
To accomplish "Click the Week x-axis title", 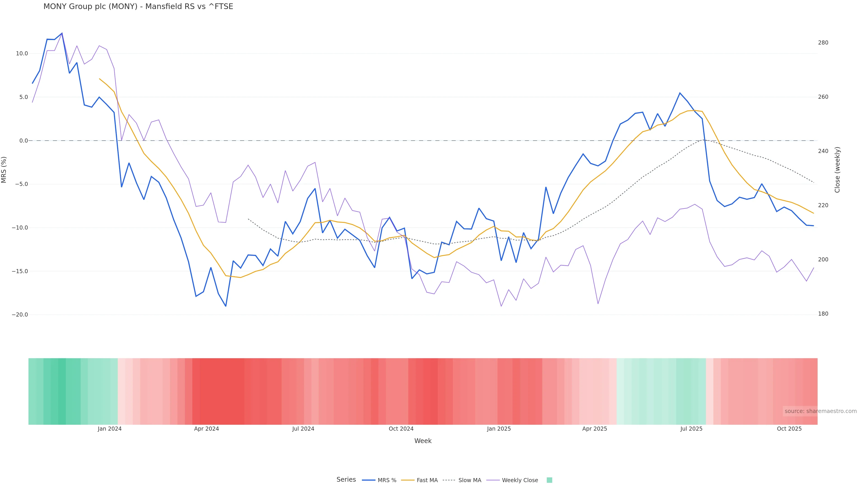I will pos(422,441).
